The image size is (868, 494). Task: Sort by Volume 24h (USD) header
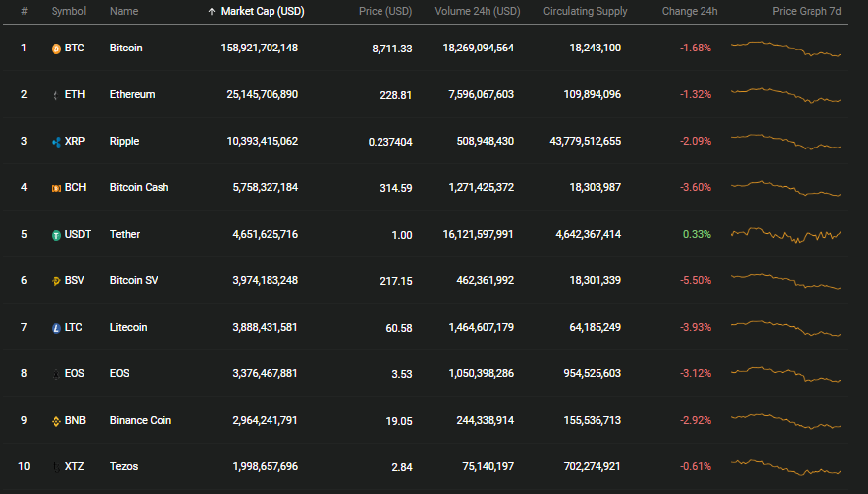click(478, 11)
